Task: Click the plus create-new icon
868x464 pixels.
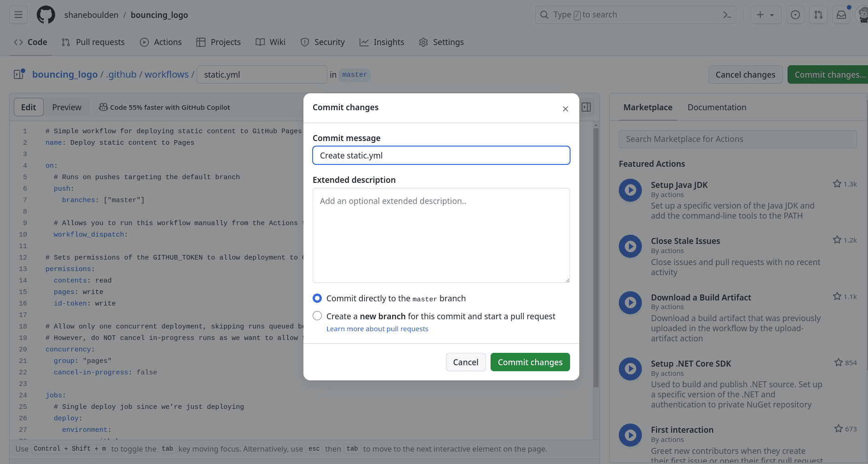Action: pos(760,15)
